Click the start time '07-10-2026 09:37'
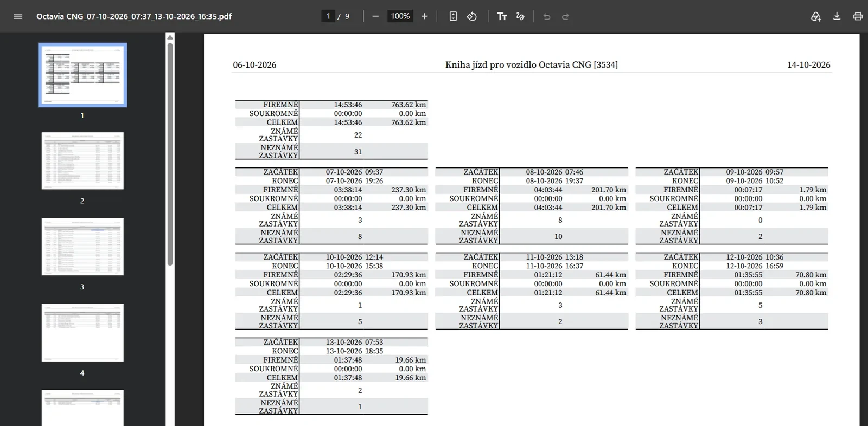Screen dimensions: 868x426 (x=354, y=172)
